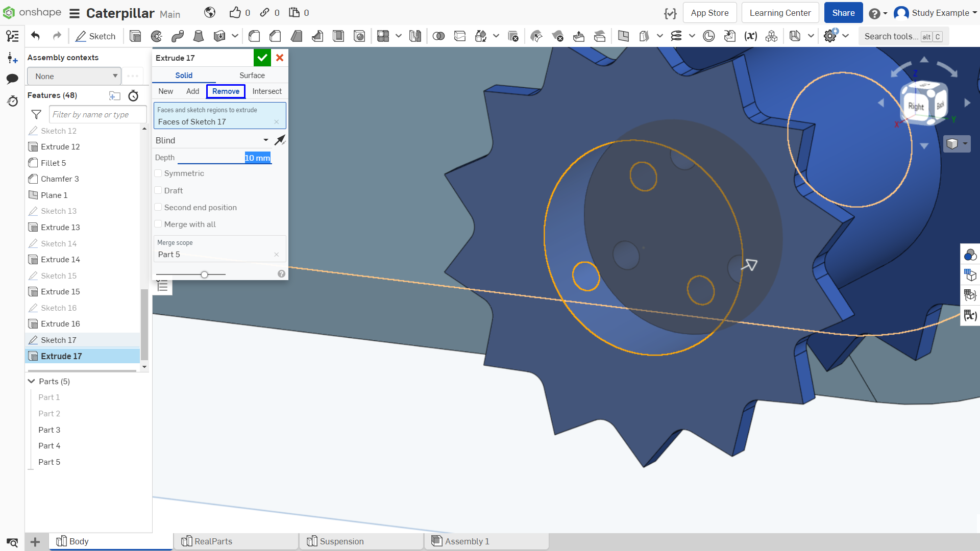Viewport: 980px width, 551px height.
Task: Enable the Draft checkbox
Action: 158,190
